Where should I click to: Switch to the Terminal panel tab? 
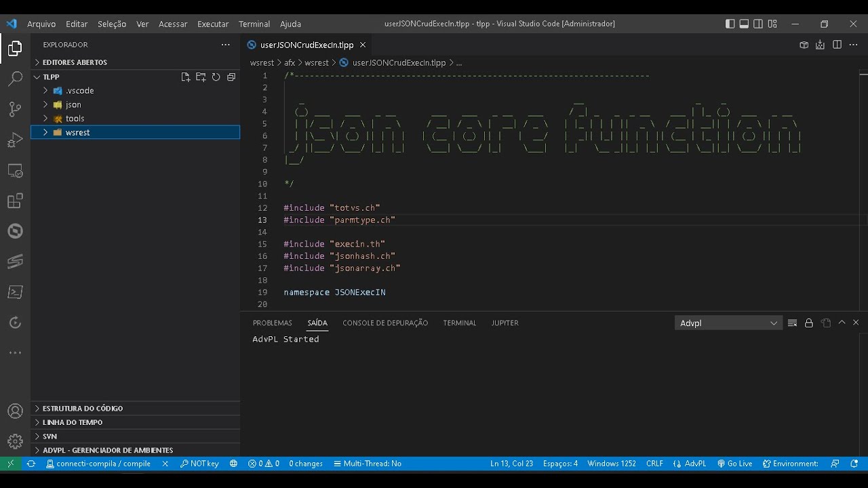coord(460,323)
